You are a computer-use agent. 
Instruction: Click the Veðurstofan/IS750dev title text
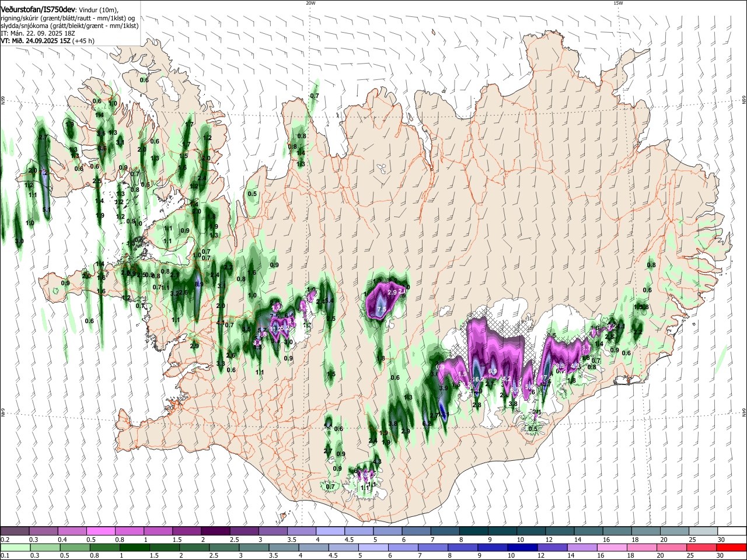coord(38,9)
